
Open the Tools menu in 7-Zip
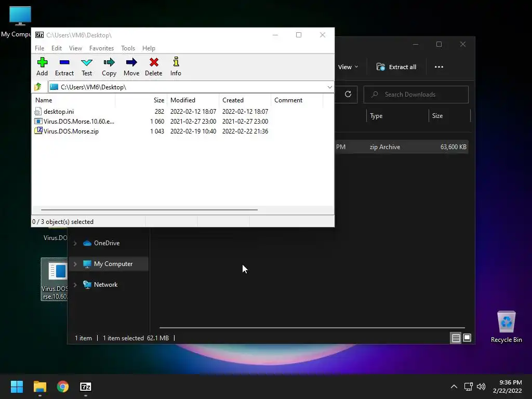(128, 48)
